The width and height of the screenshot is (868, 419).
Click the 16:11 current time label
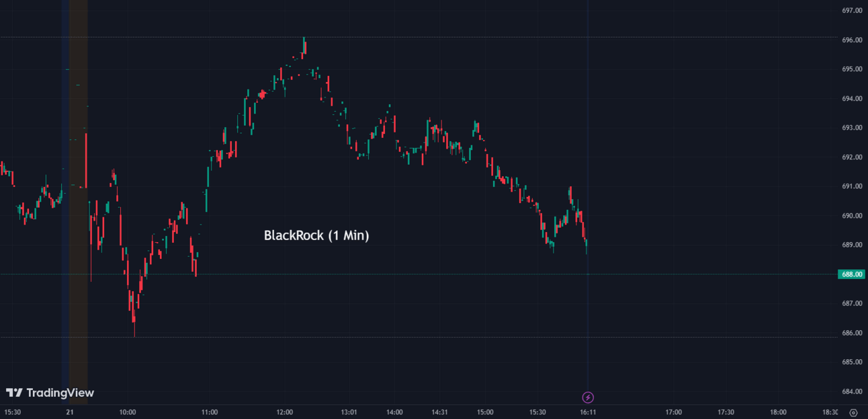588,412
